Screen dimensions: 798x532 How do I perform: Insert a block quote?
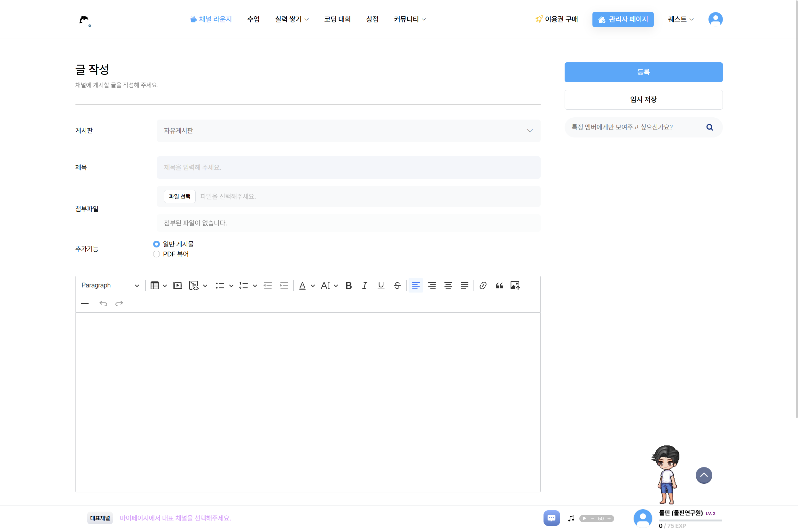tap(499, 286)
